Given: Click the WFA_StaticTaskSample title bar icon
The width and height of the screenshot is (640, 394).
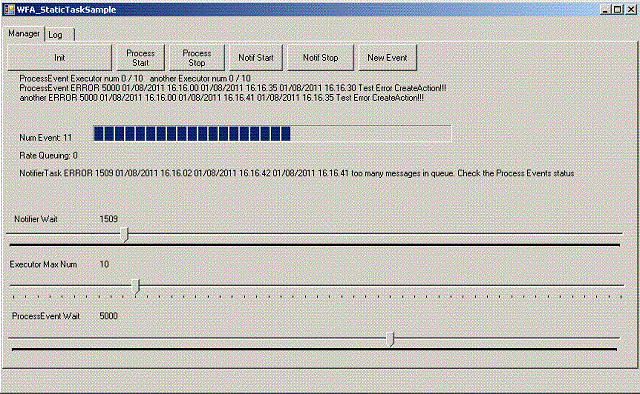Looking at the screenshot, I should (9, 9).
